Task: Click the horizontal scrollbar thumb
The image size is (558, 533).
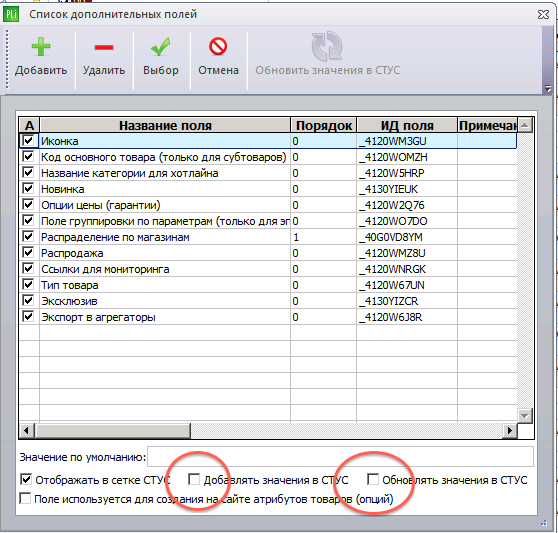Action: coord(112,431)
